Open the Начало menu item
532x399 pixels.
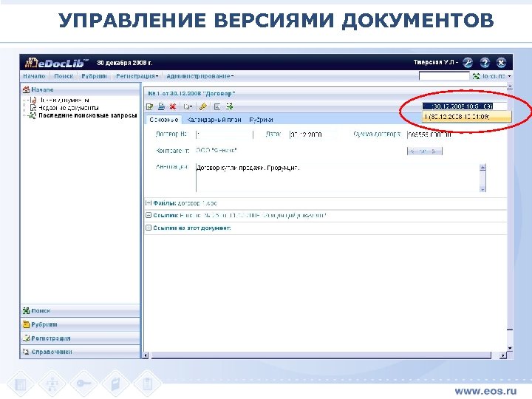click(34, 76)
